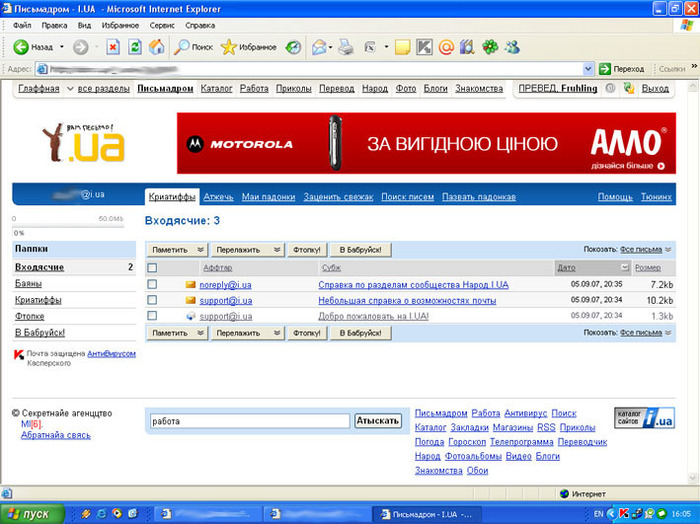The width and height of the screenshot is (700, 524).
Task: Open the address bar dropdown arrow
Action: click(588, 69)
